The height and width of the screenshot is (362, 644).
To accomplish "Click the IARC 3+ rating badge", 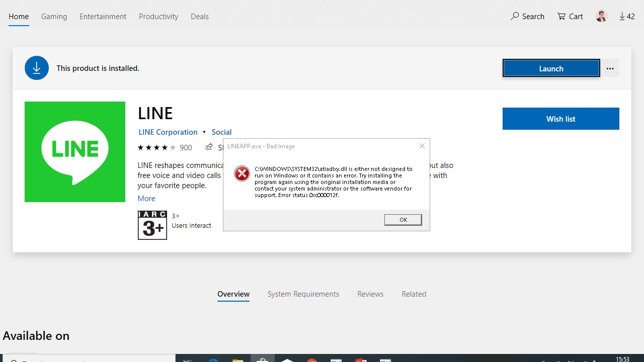I will (152, 225).
